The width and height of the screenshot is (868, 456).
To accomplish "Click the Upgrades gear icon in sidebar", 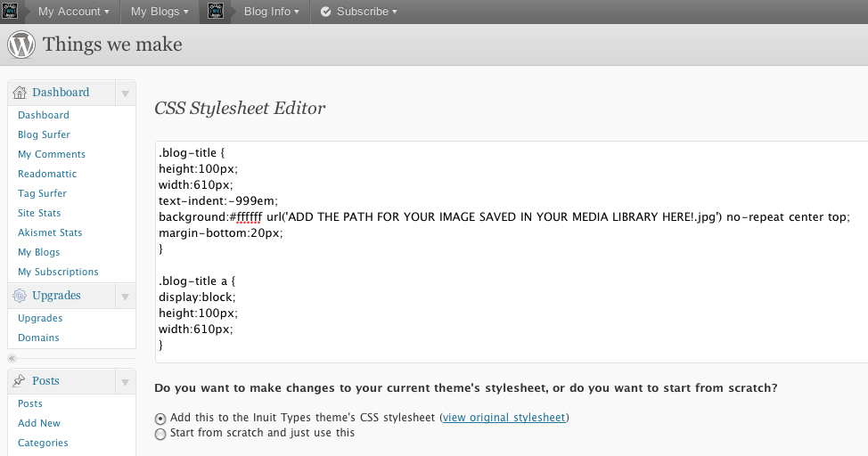I will coord(20,296).
